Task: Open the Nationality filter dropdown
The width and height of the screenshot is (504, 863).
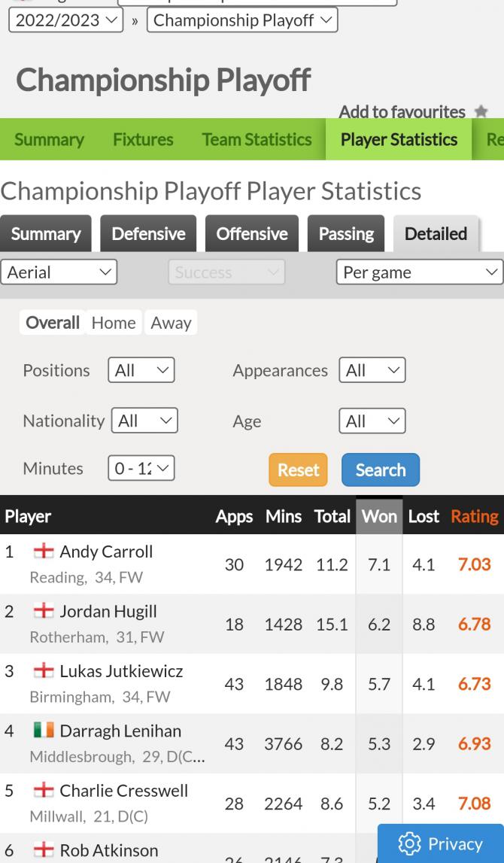Action: 144,421
